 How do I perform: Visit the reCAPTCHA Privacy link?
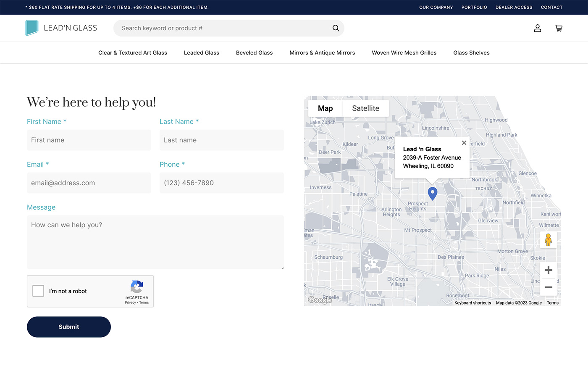(130, 302)
